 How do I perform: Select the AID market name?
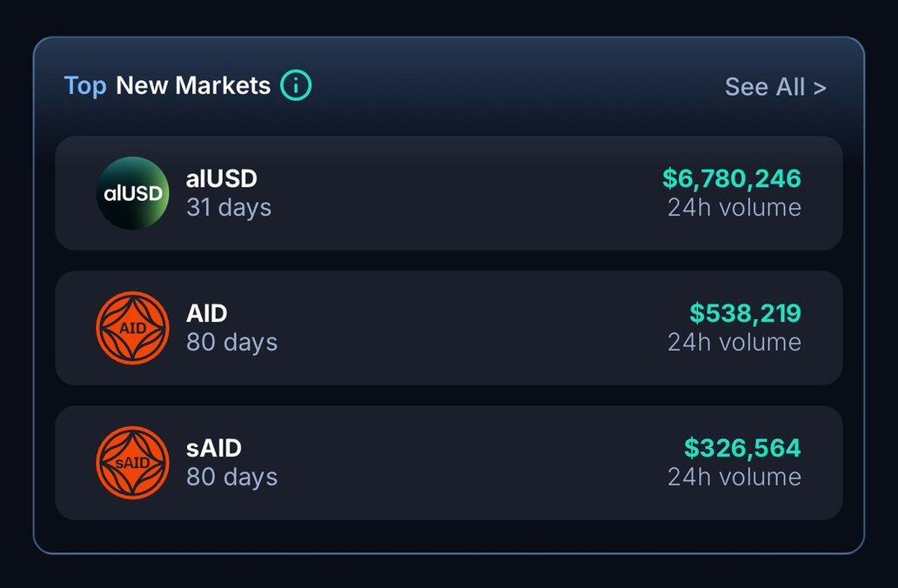(206, 313)
